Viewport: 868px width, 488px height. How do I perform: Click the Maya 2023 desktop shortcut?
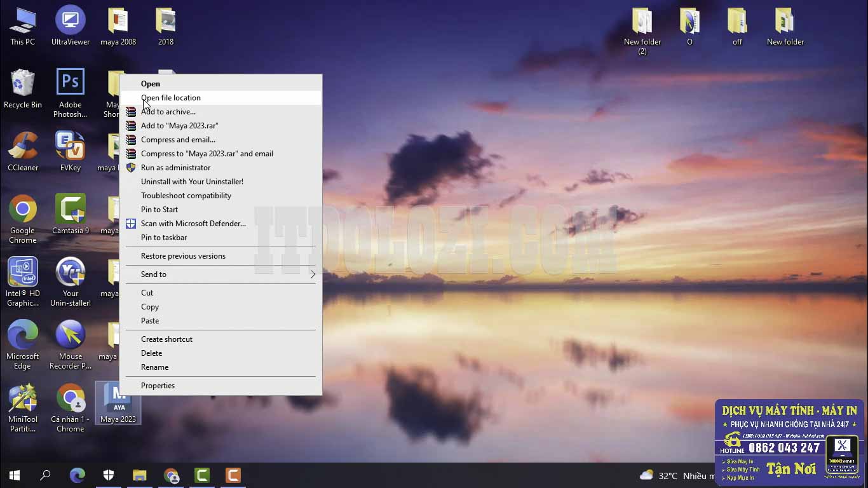point(118,402)
